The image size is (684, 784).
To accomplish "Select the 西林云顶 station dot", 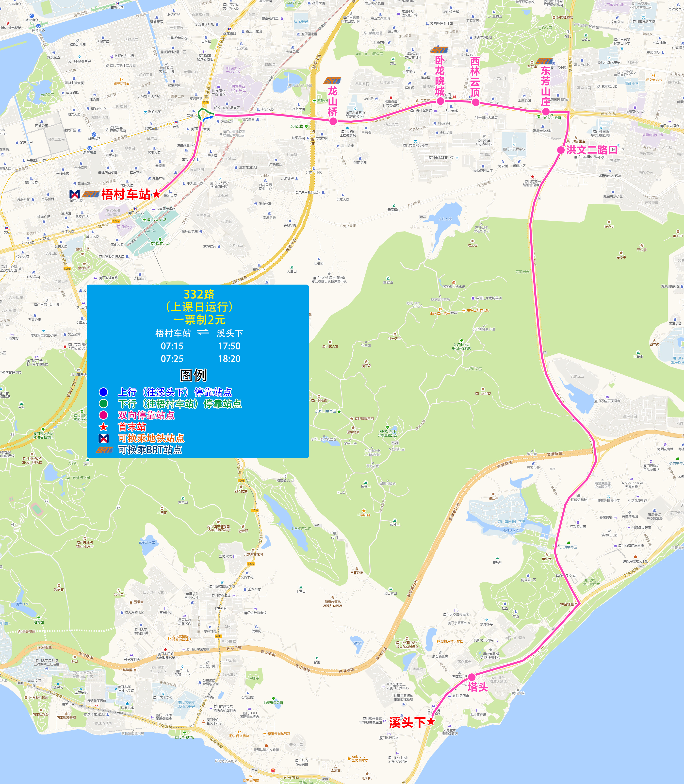I will point(476,102).
